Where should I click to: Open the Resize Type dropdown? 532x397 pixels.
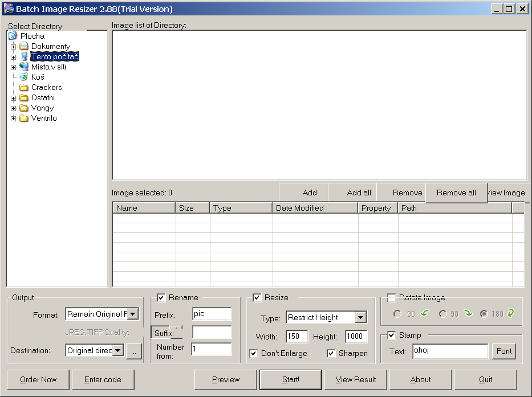coord(360,317)
